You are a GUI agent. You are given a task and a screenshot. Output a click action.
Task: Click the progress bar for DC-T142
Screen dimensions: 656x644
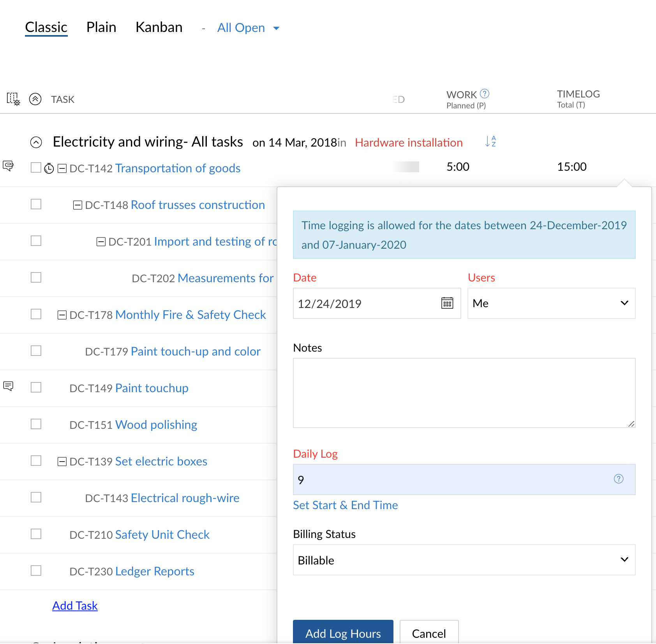coord(406,167)
